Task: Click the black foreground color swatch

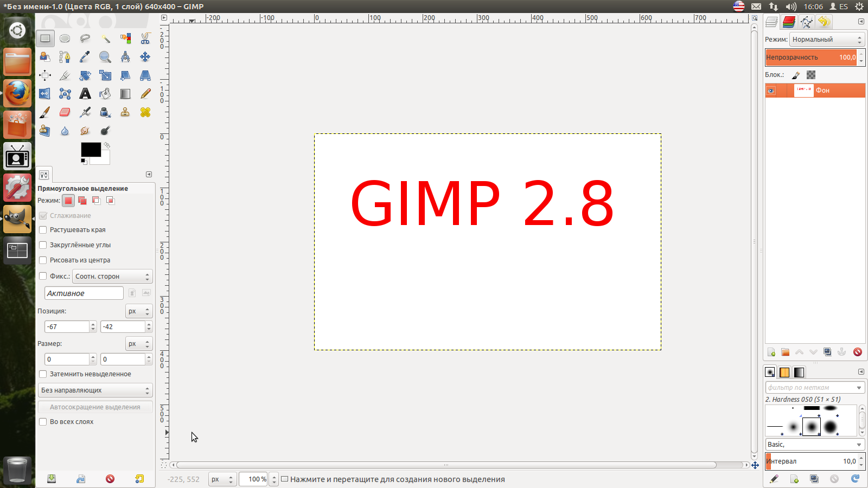Action: click(x=91, y=150)
